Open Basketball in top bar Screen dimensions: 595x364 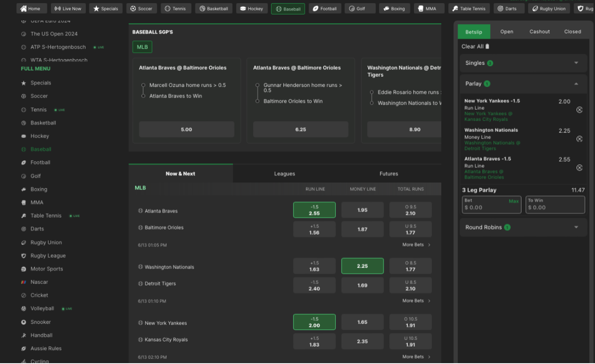click(x=214, y=9)
